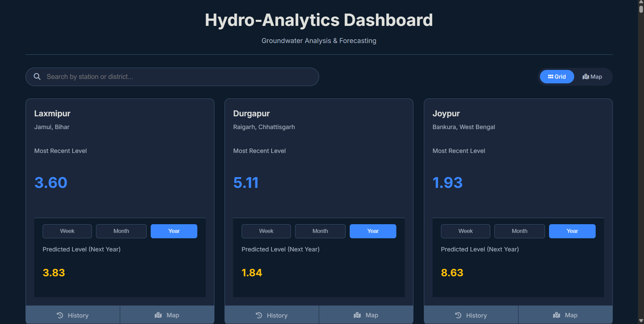This screenshot has width=644, height=324.
Task: Click the map icon on the Durgapur card
Action: pyautogui.click(x=357, y=315)
